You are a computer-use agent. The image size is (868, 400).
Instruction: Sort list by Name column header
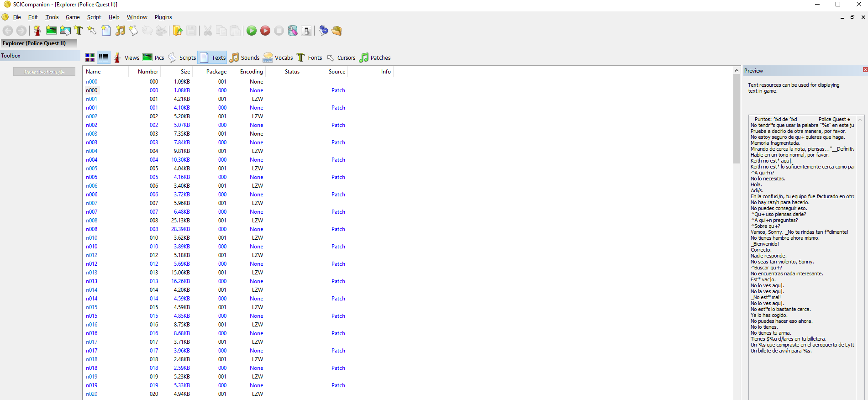[105, 72]
